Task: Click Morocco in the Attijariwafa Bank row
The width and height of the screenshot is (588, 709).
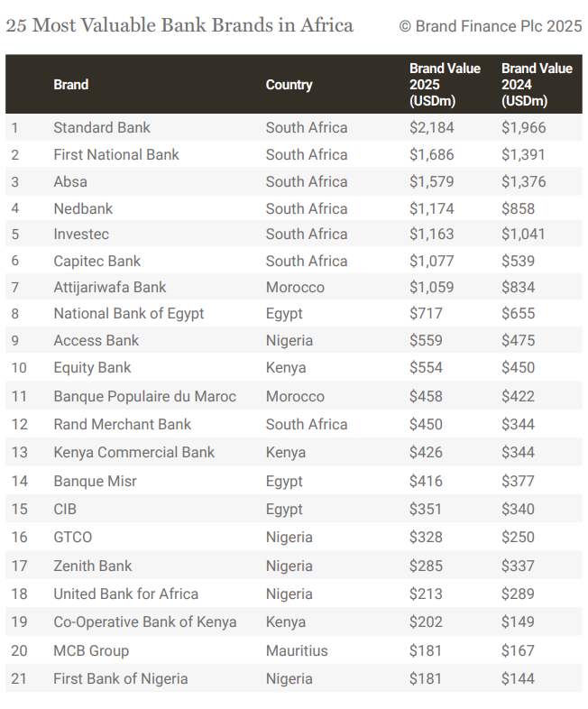Action: (x=295, y=287)
